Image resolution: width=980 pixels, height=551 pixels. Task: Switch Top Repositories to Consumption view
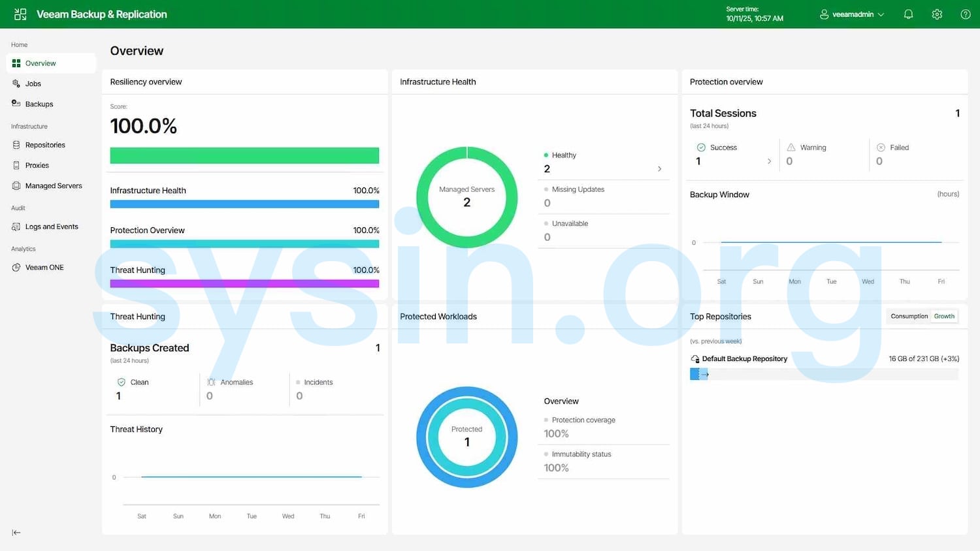point(909,316)
